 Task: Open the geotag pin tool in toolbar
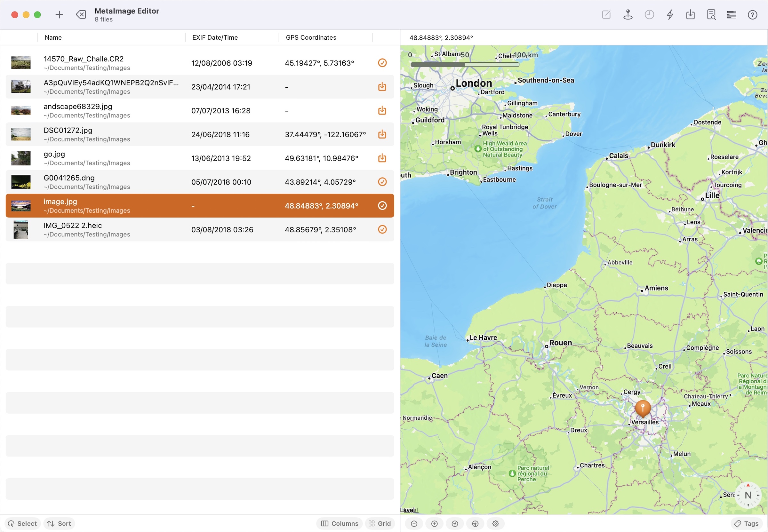coord(628,15)
